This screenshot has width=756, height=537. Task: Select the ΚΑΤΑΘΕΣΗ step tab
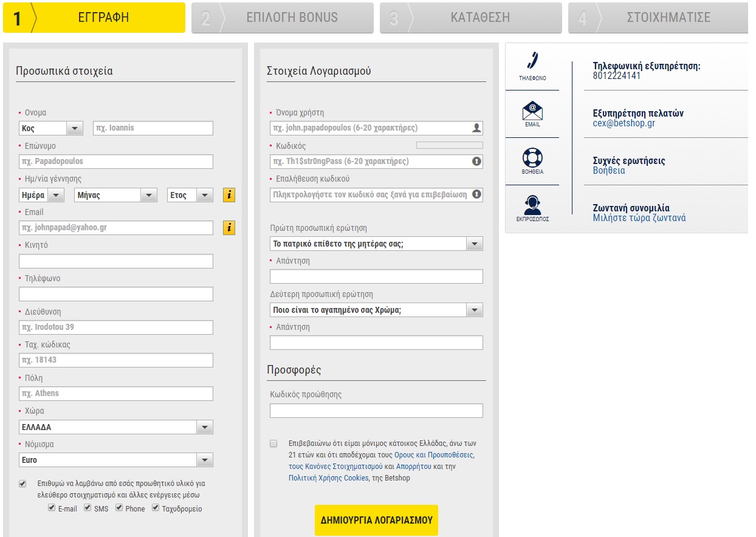(471, 18)
